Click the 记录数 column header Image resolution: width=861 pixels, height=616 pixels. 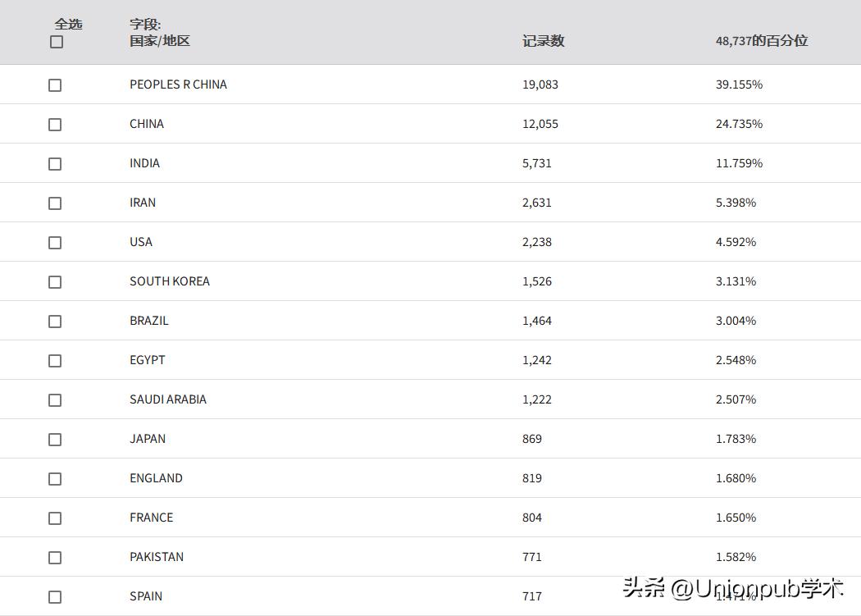pyautogui.click(x=543, y=41)
